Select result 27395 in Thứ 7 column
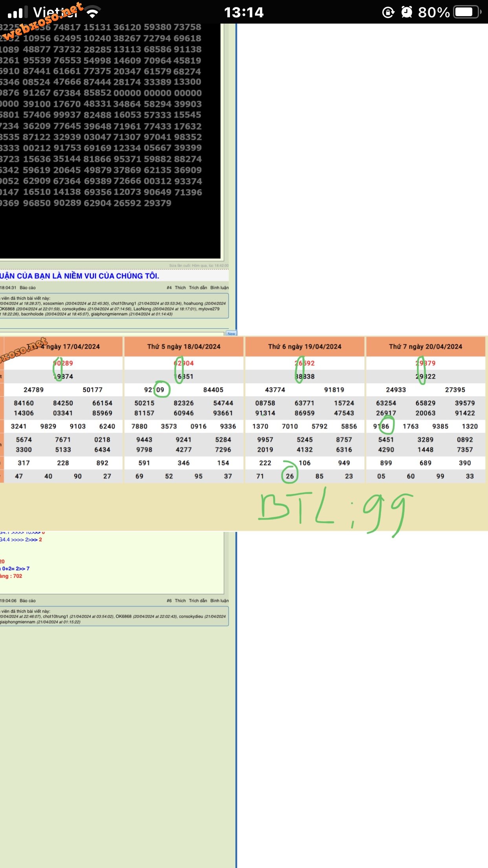The width and height of the screenshot is (488, 868). (455, 390)
